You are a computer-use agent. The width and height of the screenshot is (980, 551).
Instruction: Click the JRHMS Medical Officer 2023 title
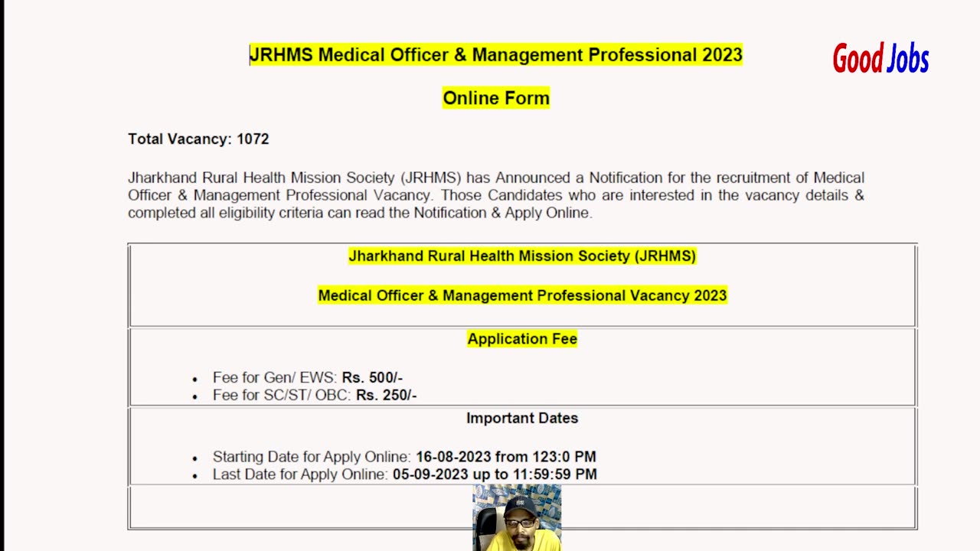[496, 55]
